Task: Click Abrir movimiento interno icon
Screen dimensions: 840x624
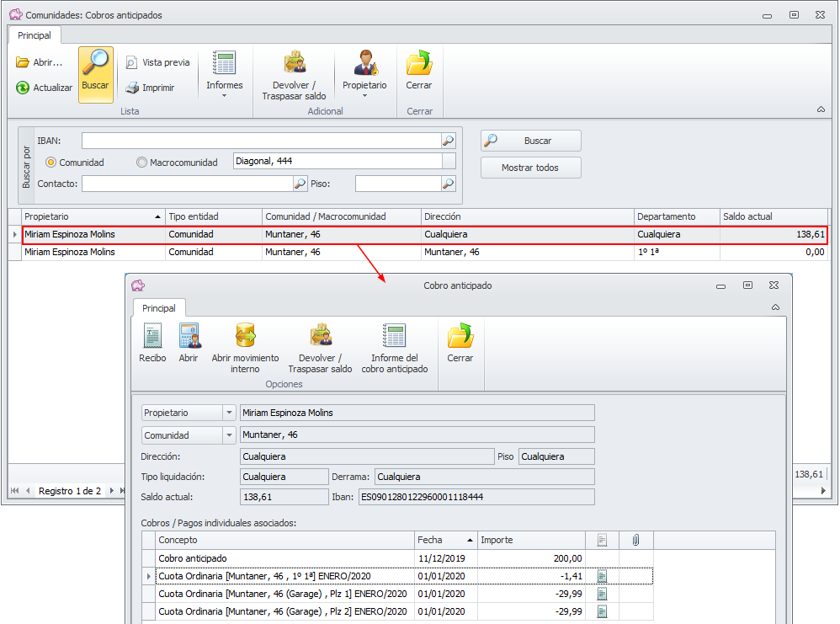Action: click(x=245, y=337)
